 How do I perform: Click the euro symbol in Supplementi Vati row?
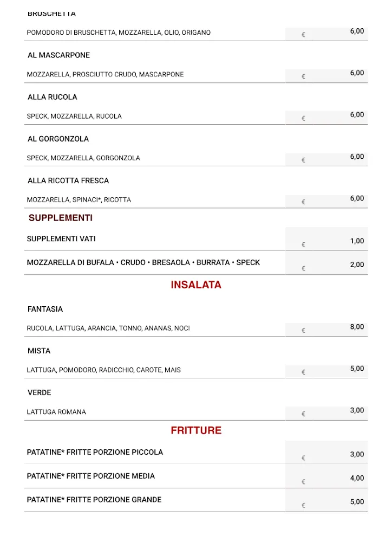303,244
